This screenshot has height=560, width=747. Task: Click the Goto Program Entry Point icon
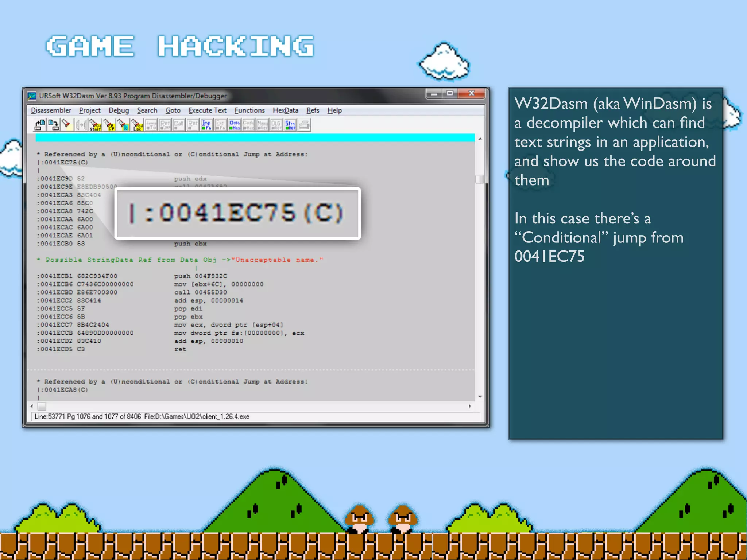[109, 125]
